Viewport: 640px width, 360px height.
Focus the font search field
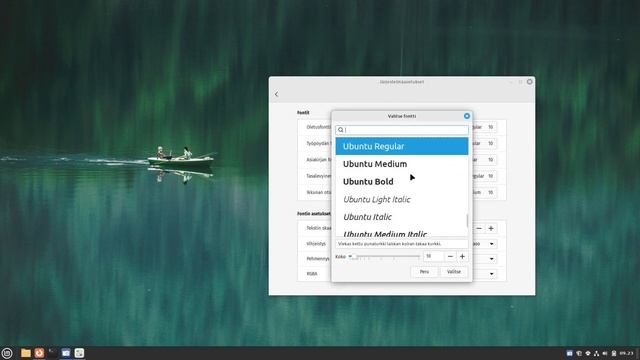click(402, 130)
